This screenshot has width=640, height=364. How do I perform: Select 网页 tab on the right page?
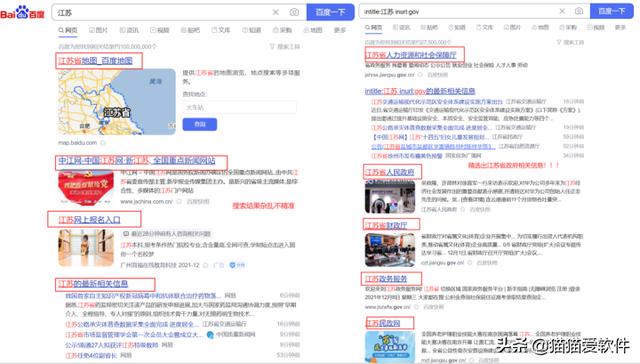tap(373, 27)
